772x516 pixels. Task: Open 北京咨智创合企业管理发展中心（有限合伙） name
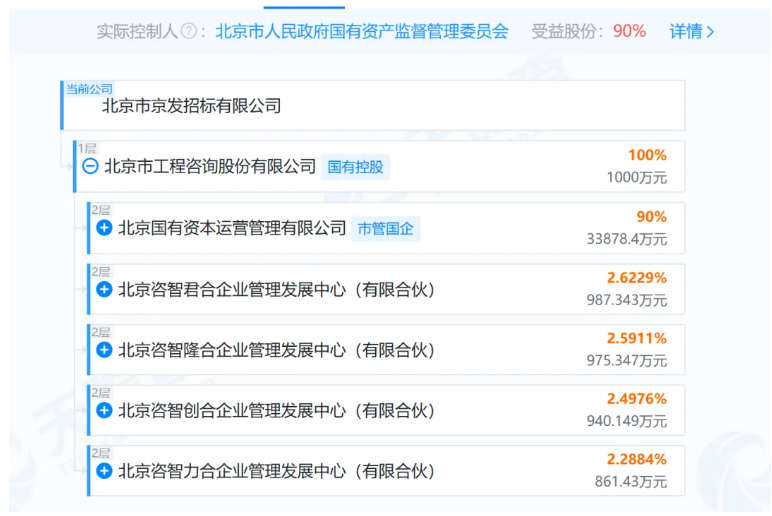[277, 410]
